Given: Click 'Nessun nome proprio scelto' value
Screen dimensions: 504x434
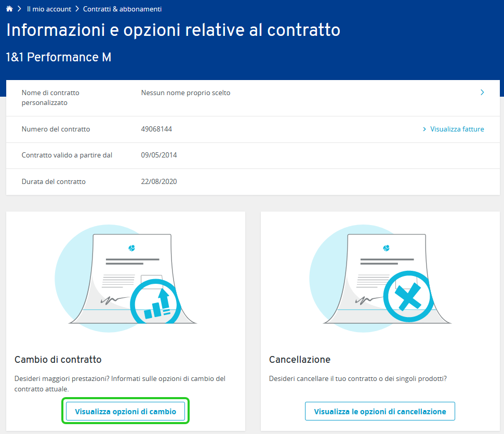Looking at the screenshot, I should coord(186,93).
